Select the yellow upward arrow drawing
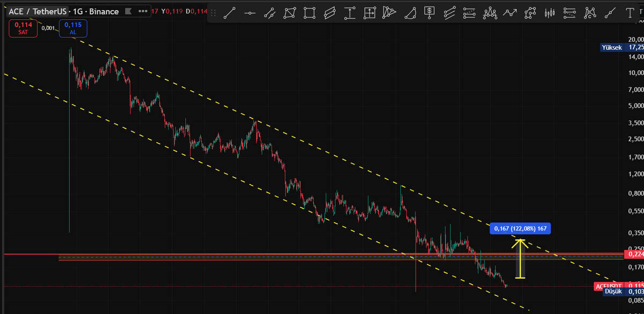 pyautogui.click(x=519, y=258)
